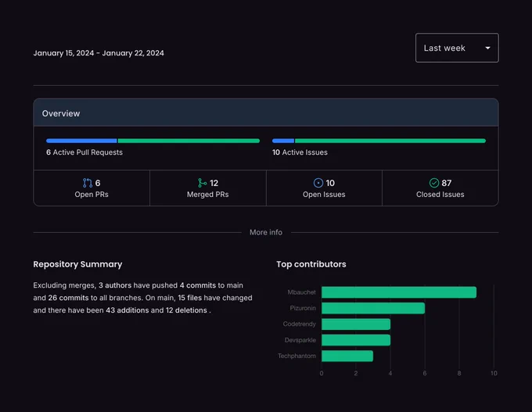Expand the More info divider
Image resolution: width=532 pixels, height=412 pixels.
pyautogui.click(x=266, y=232)
